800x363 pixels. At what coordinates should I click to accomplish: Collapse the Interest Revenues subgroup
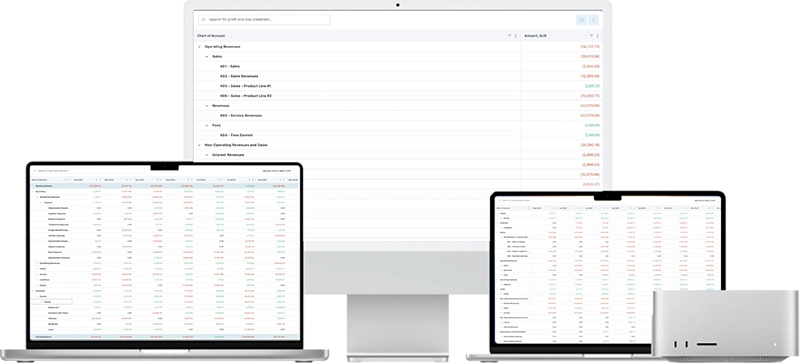pyautogui.click(x=207, y=155)
